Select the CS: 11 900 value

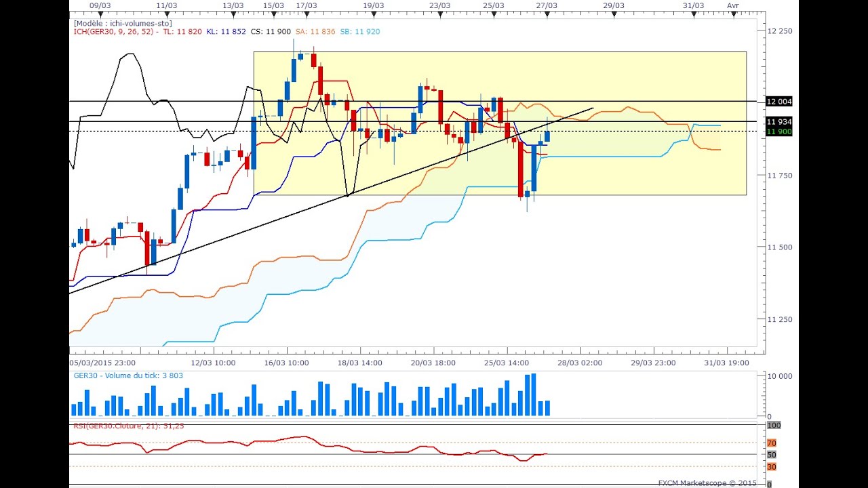[271, 32]
